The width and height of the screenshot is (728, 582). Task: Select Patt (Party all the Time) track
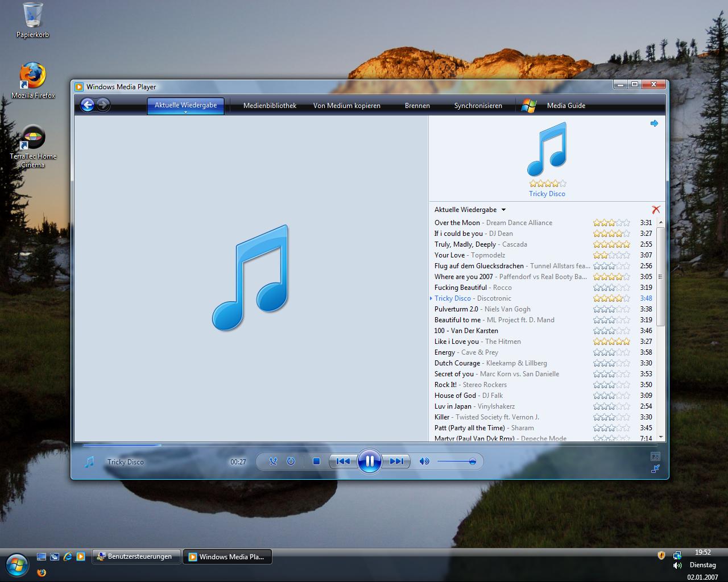point(543,428)
